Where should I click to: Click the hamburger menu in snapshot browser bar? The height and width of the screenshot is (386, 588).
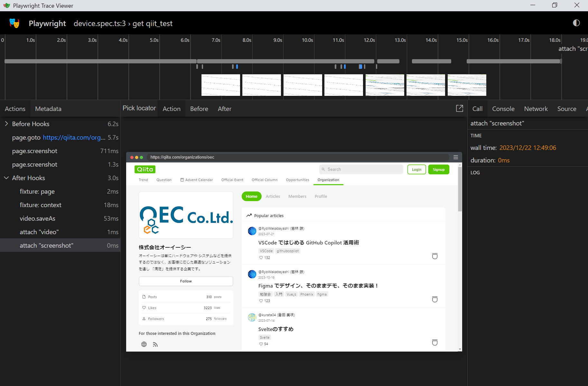click(x=455, y=157)
